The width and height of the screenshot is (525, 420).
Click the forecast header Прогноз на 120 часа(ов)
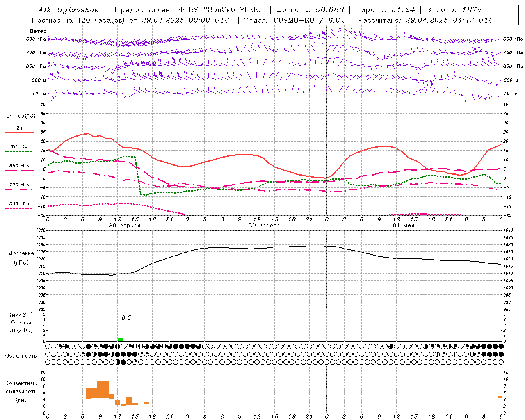pyautogui.click(x=79, y=20)
